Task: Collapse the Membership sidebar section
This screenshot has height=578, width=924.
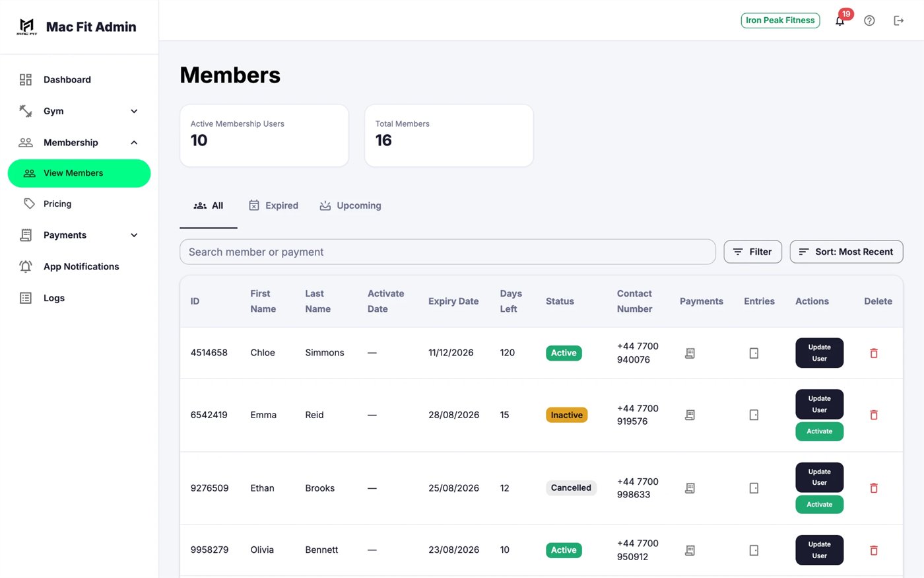Action: [79, 143]
